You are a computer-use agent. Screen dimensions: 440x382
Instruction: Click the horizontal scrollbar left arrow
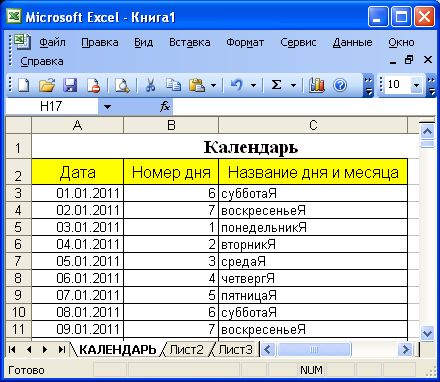tap(268, 349)
